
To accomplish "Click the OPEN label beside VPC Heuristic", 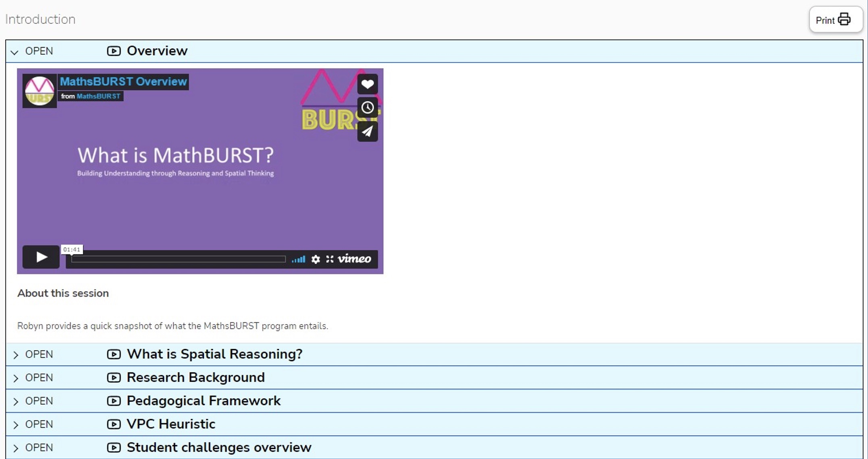I will coord(39,424).
